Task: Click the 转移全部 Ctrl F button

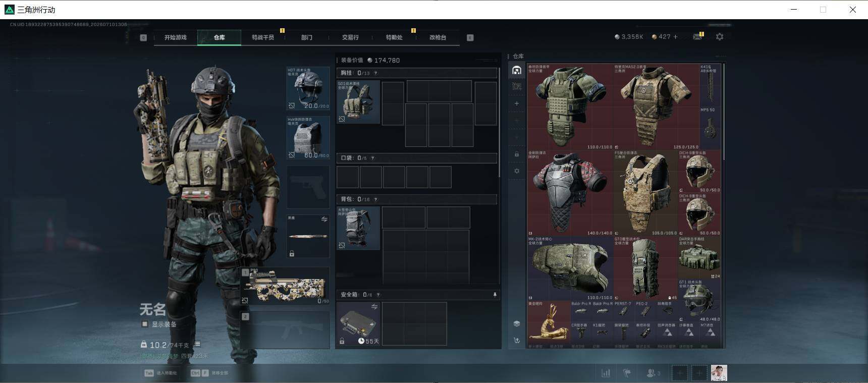Action: [x=209, y=373]
